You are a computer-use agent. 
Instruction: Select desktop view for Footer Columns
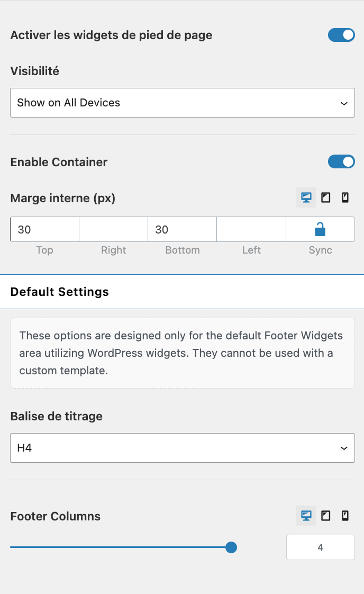[x=306, y=516]
